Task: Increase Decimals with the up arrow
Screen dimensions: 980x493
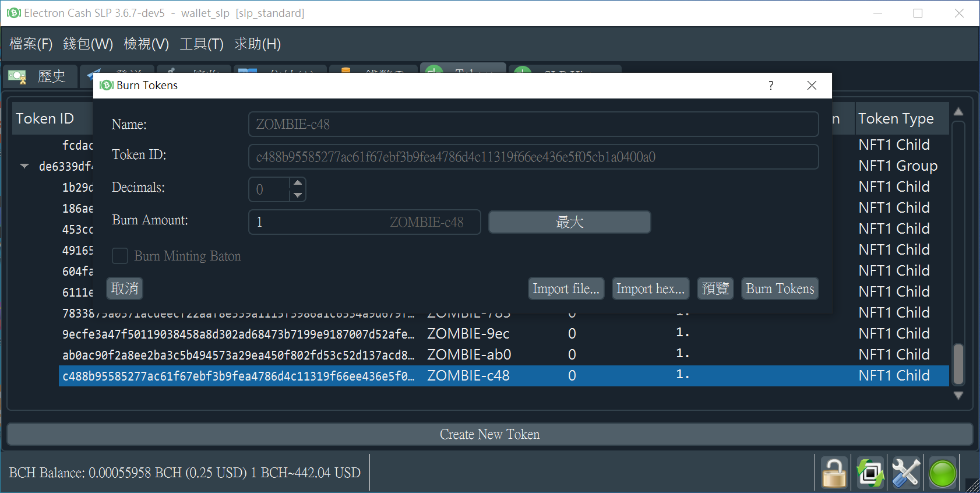Action: (x=298, y=183)
